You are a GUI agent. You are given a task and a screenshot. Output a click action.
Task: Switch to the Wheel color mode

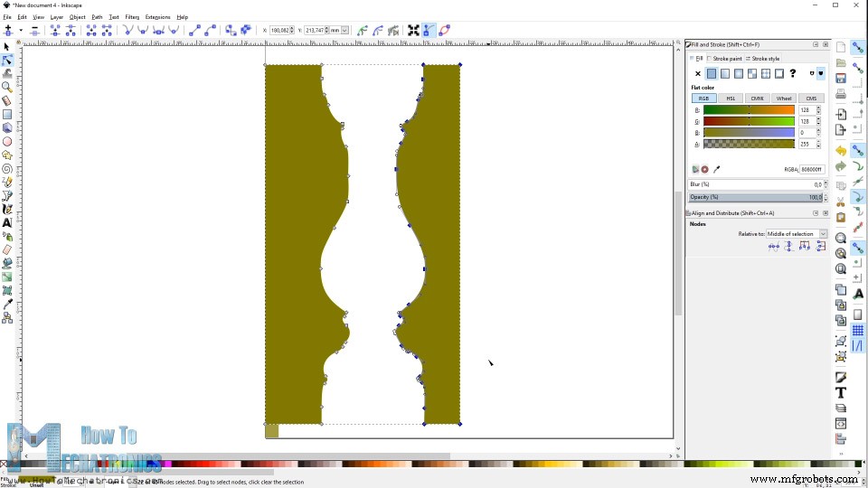(784, 99)
